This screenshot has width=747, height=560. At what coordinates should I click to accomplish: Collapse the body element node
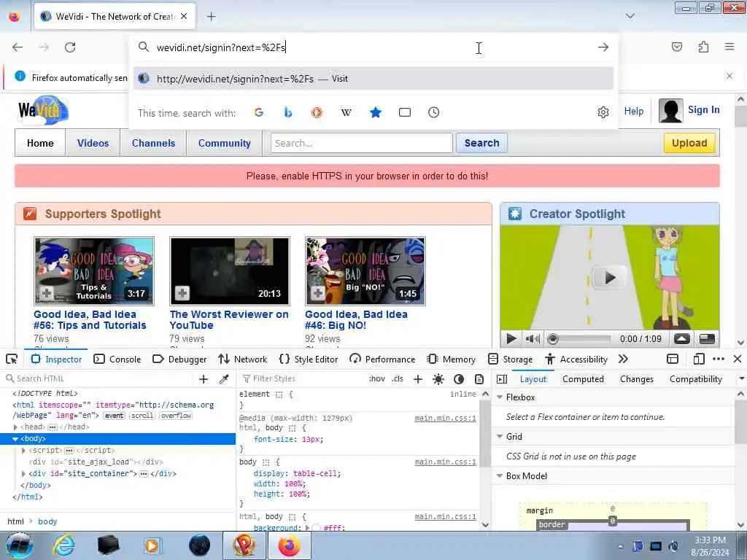click(x=15, y=438)
